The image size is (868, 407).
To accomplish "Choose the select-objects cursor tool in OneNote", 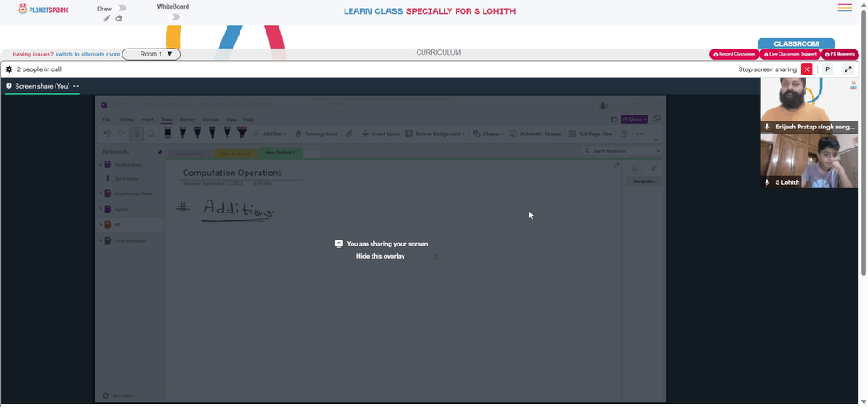I will tap(137, 134).
